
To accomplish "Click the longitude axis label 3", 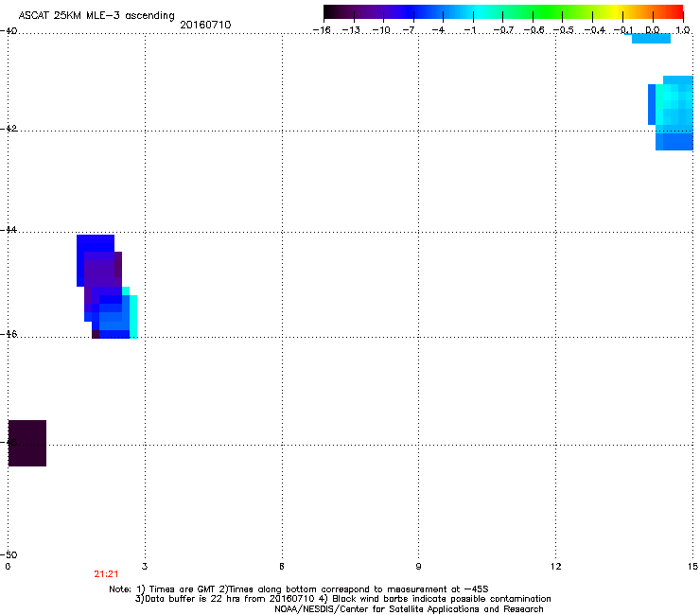I will coord(145,567).
